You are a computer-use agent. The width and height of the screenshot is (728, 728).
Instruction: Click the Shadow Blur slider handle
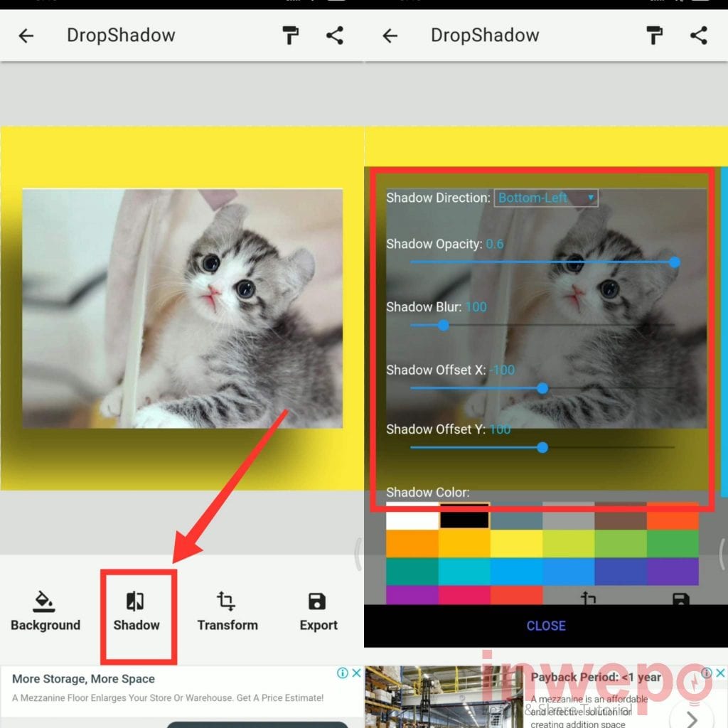444,326
